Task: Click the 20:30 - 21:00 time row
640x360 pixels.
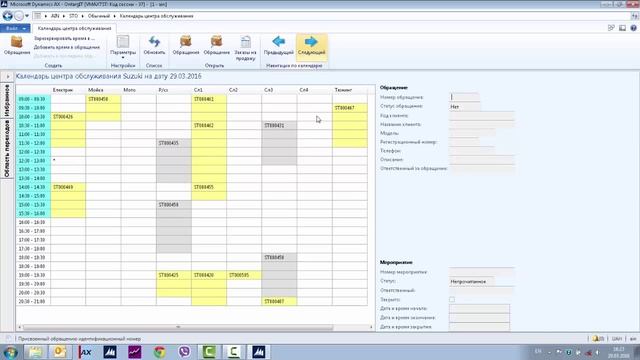Action: pos(33,301)
